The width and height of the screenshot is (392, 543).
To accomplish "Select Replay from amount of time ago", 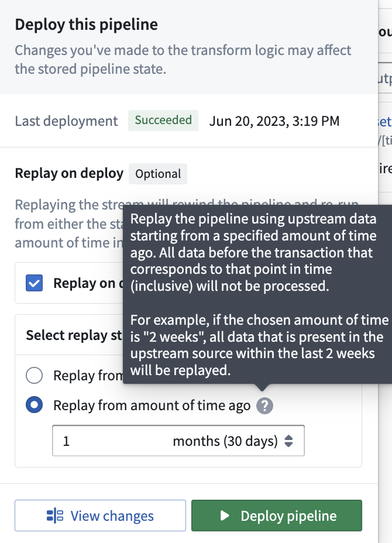I will (35, 405).
